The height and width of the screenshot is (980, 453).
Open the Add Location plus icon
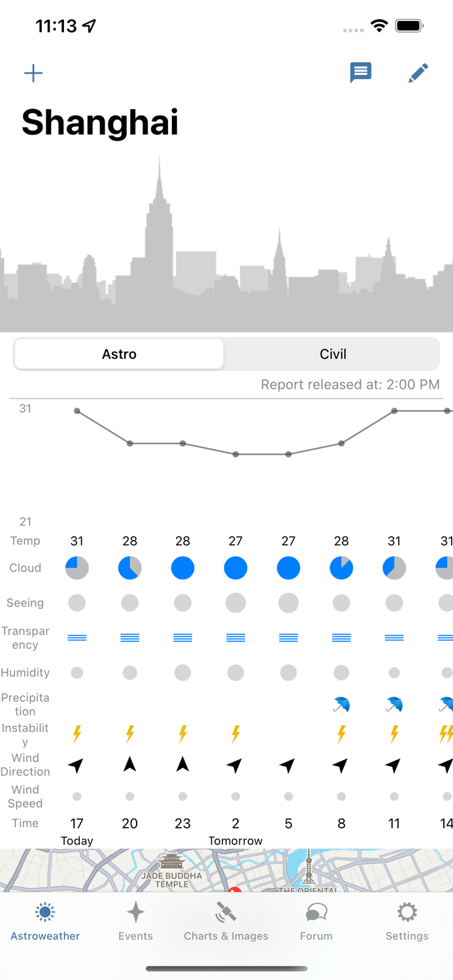pos(33,73)
